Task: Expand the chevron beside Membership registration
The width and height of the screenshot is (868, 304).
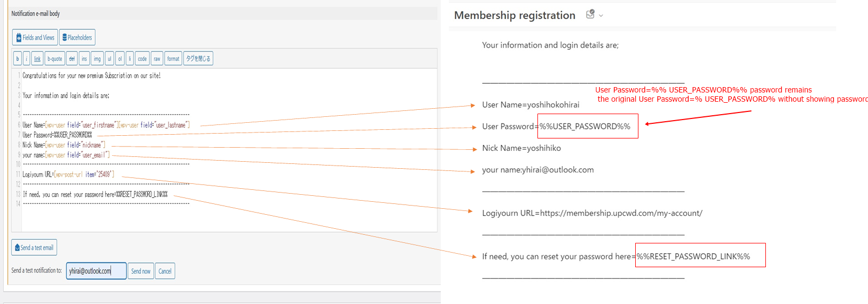Action: click(601, 16)
